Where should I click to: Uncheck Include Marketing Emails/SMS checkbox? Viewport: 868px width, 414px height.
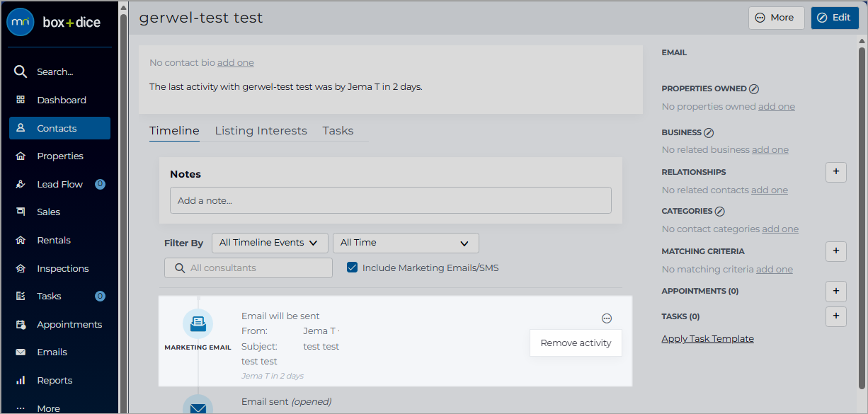[x=352, y=268]
